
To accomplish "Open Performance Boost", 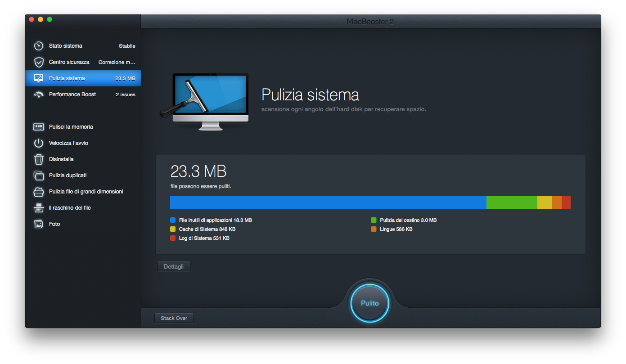I will [x=83, y=94].
